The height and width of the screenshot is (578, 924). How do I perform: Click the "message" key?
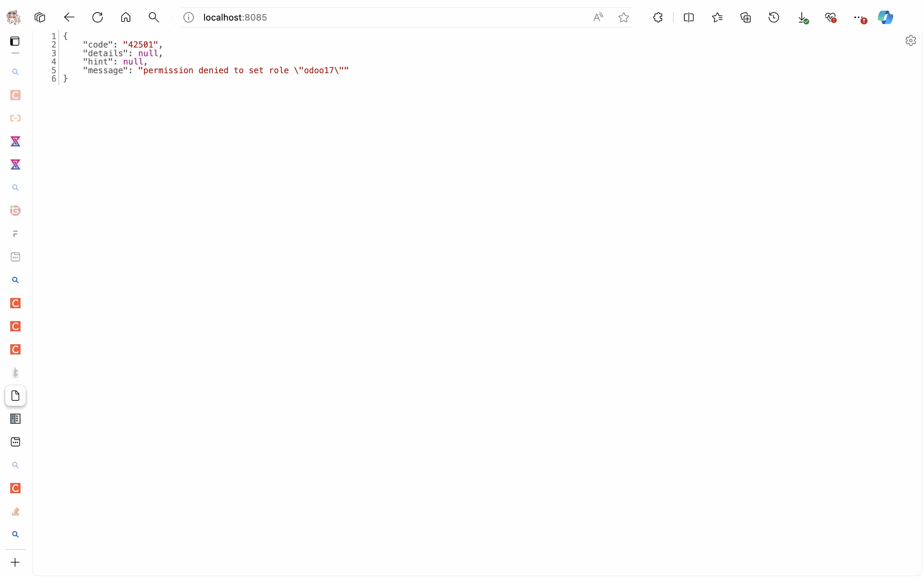click(105, 70)
